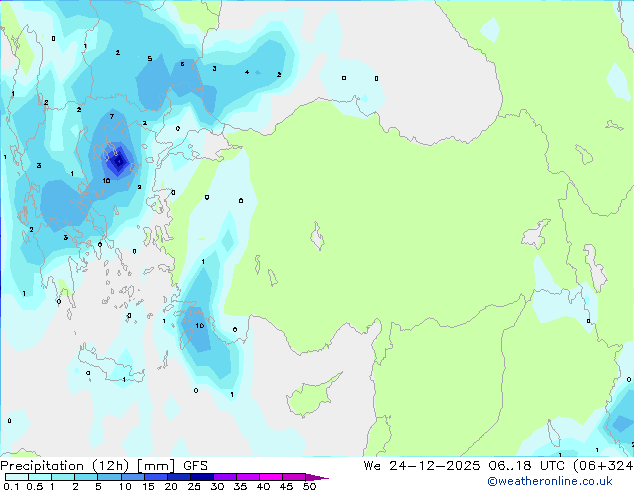This screenshot has width=634, height=490.
Task: Click the legend label "45"
Action: click(x=286, y=486)
